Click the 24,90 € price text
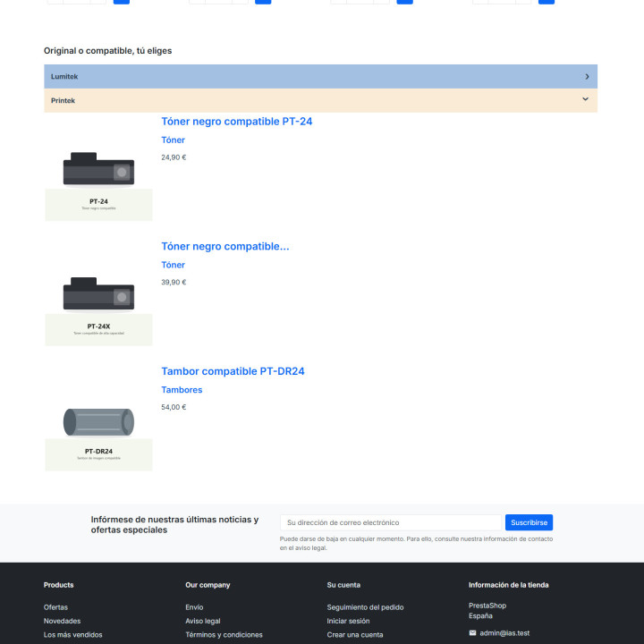644x644 pixels. tap(174, 157)
